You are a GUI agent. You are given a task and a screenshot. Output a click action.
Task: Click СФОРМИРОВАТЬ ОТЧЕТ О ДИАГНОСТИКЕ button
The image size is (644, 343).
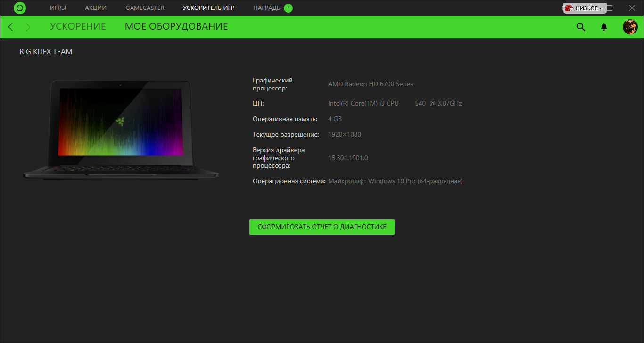tap(322, 227)
